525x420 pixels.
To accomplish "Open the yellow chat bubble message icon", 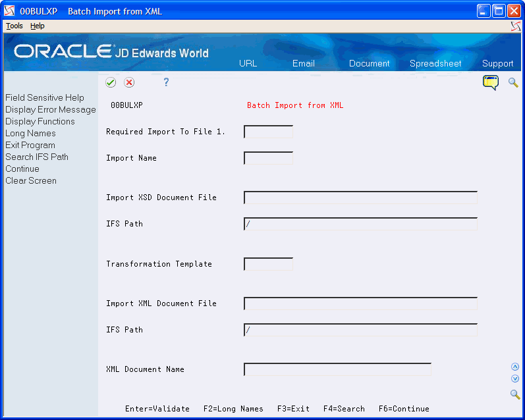I will [x=491, y=83].
